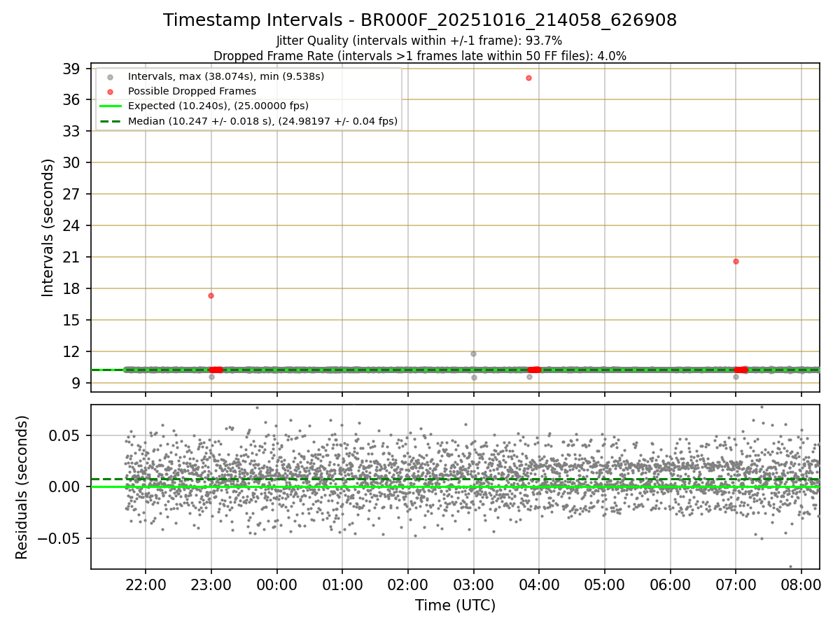Click the '12' tick on intervals axis
840x630 pixels.
(x=71, y=352)
